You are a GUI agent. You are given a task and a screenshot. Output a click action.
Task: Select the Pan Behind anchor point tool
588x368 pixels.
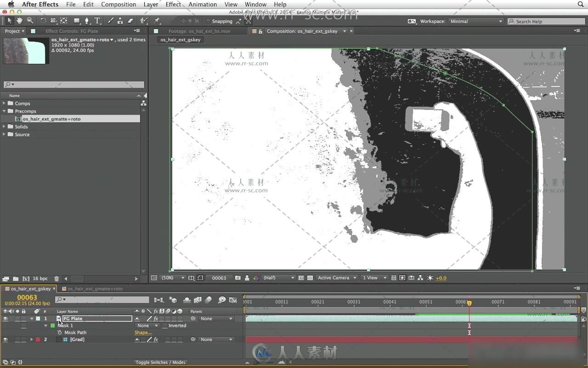tap(64, 21)
